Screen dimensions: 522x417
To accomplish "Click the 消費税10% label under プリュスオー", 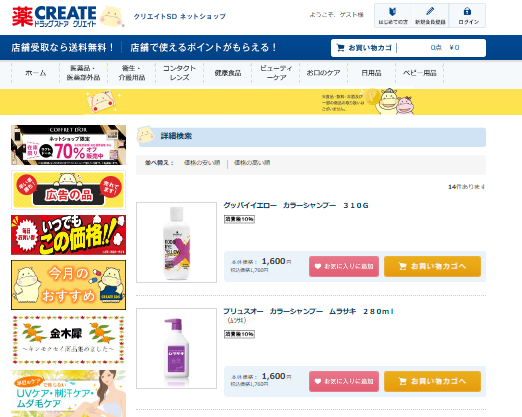I will point(239,334).
